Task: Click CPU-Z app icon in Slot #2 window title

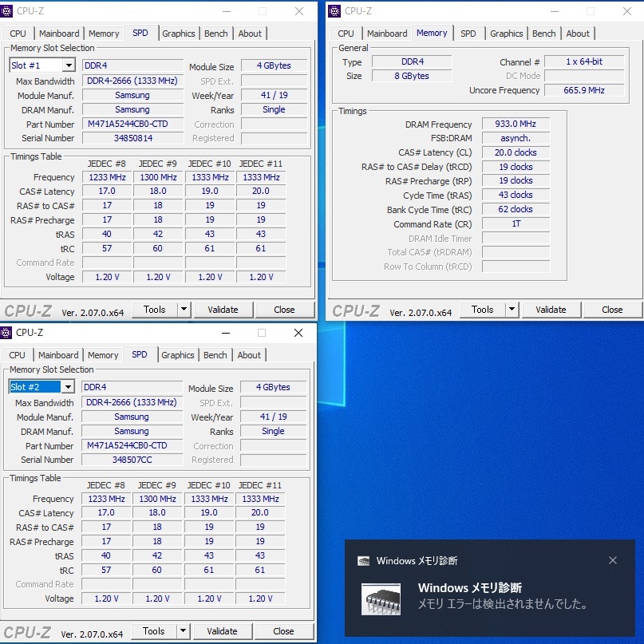Action: pos(6,333)
